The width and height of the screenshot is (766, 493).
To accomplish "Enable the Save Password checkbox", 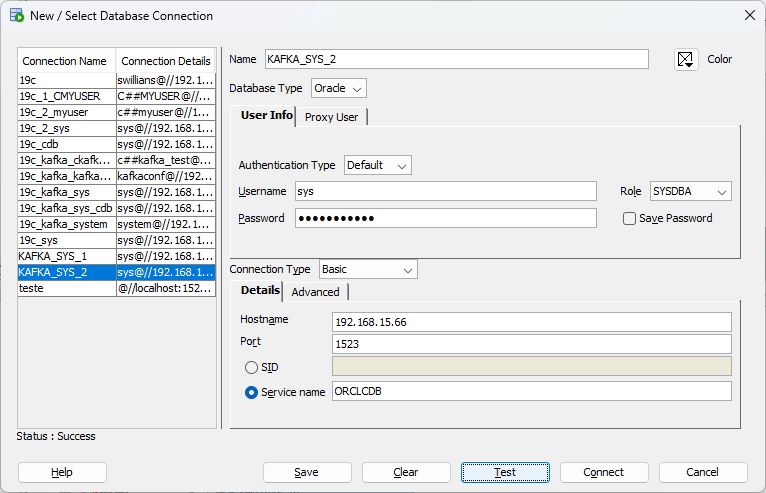I will (629, 218).
